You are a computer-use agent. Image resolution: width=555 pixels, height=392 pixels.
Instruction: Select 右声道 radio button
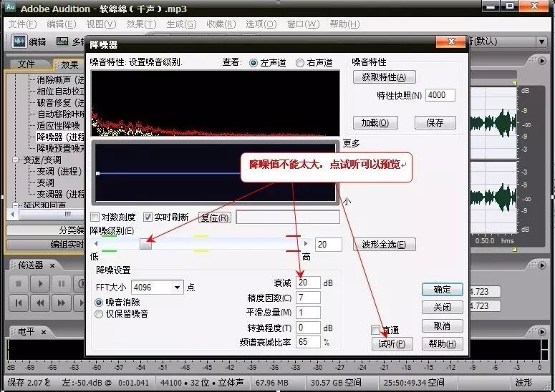click(300, 63)
